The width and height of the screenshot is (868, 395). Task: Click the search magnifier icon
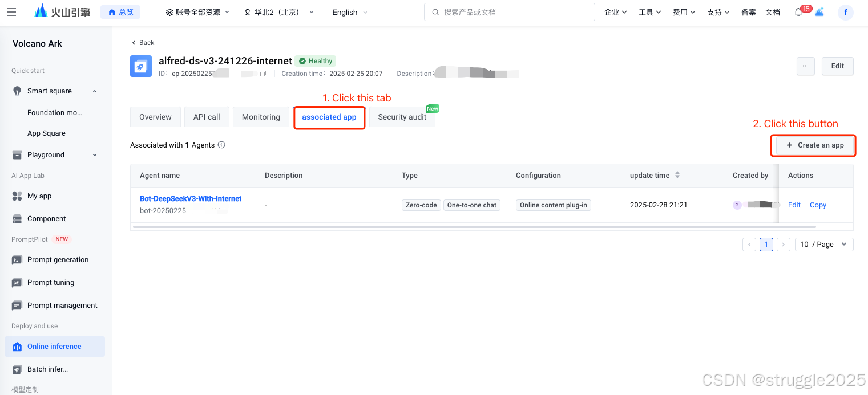click(435, 12)
